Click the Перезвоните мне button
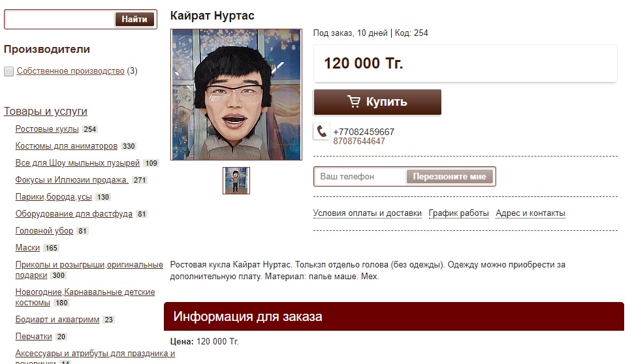The width and height of the screenshot is (632, 364). point(449,176)
